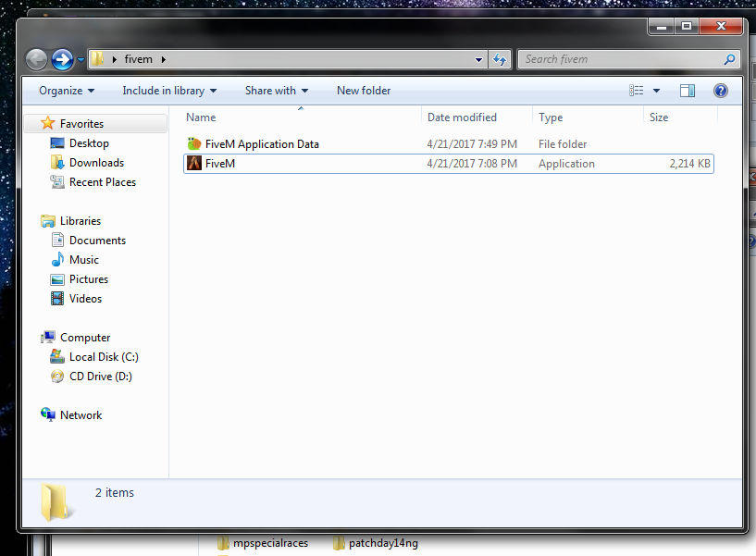This screenshot has height=556, width=756.
Task: Select Libraries in navigation pane
Action: [x=80, y=221]
